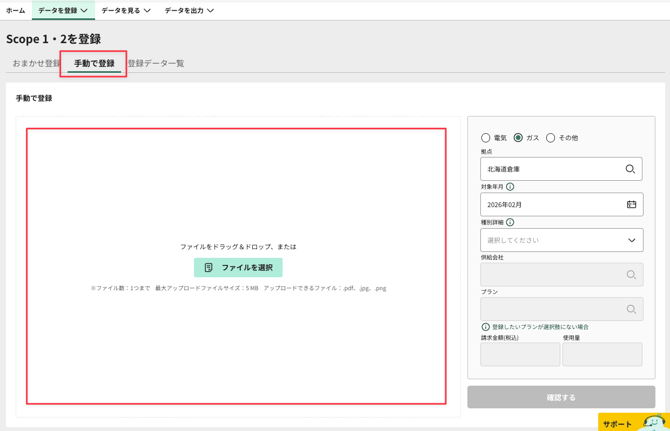Click search icon in 拠点 field
Screen dimensions: 670x431
click(630, 169)
